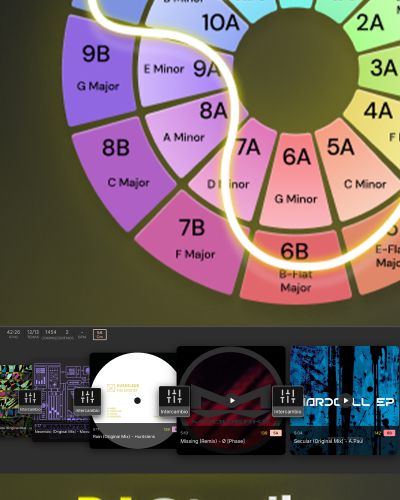Click the Intercambio mixer icon before Secular track
Image resolution: width=400 pixels, height=500 pixels.
[x=287, y=401]
